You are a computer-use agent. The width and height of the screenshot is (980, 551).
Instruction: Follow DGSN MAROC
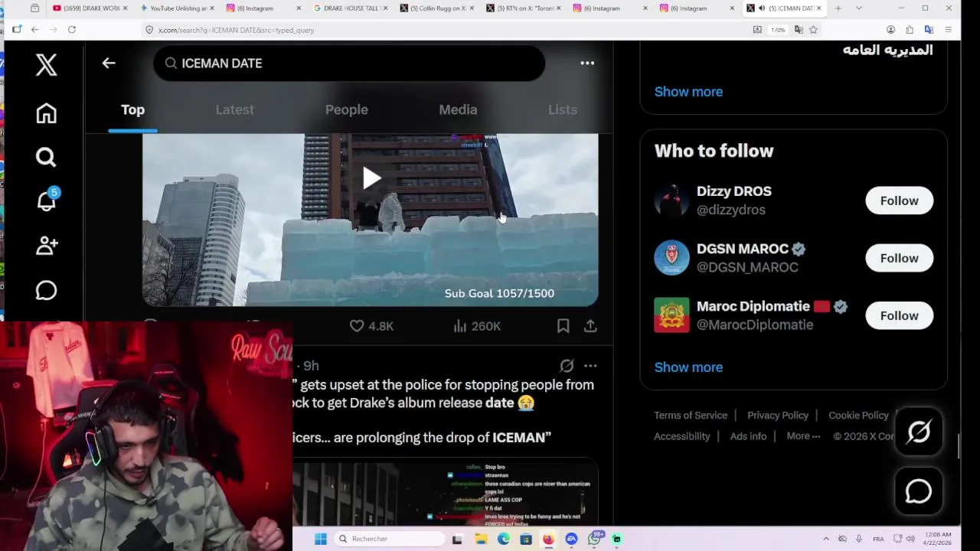pos(899,258)
